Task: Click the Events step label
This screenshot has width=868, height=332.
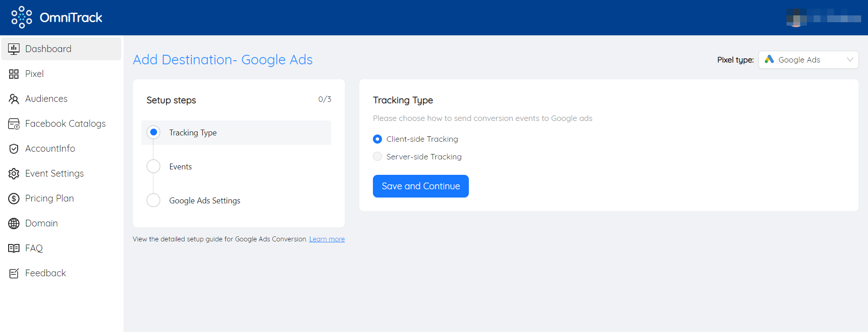Action: [x=181, y=167]
